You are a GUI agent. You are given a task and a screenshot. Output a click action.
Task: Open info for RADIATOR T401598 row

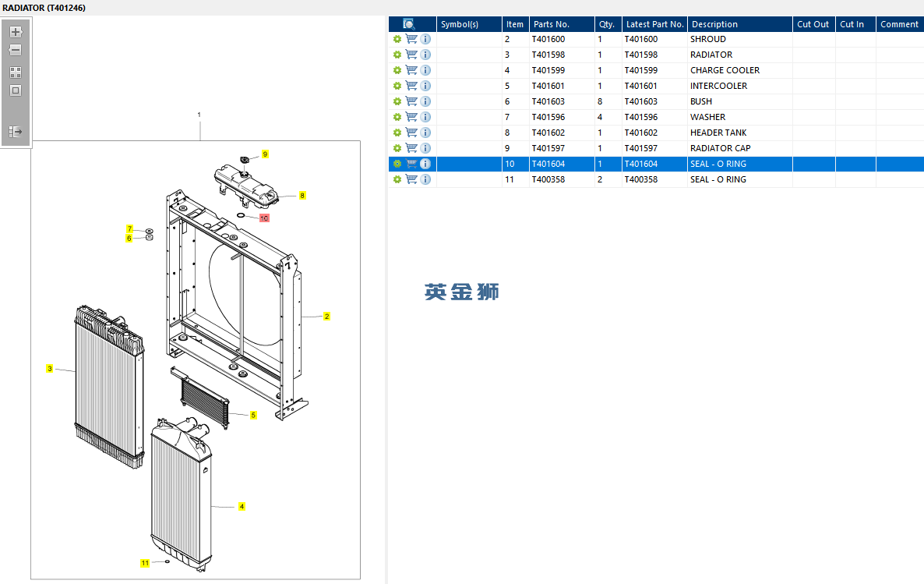pos(425,55)
